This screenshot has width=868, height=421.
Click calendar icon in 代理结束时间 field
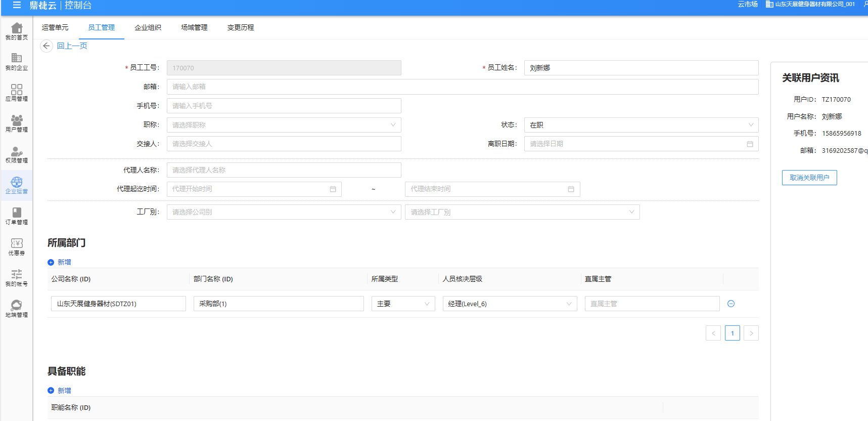pos(571,189)
